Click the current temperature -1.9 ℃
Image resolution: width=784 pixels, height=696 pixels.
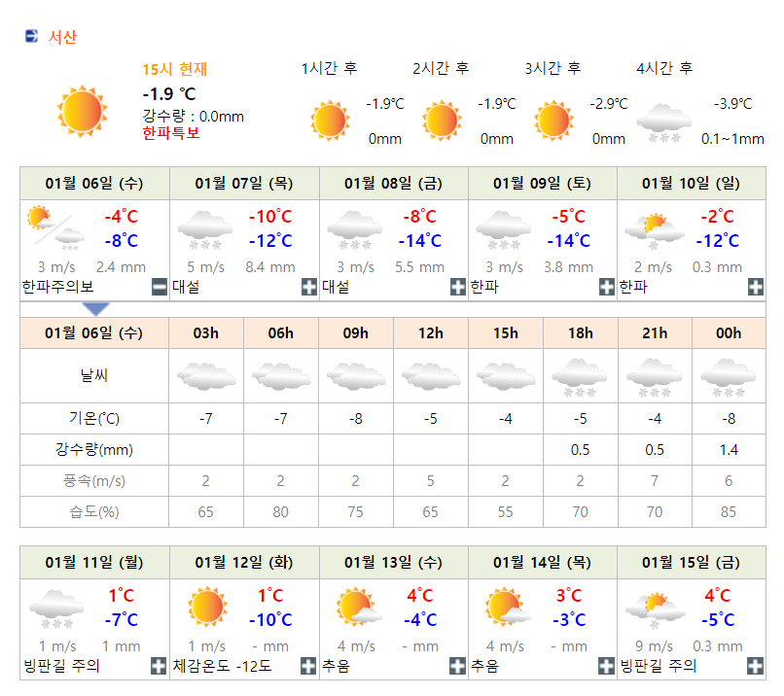(x=169, y=93)
